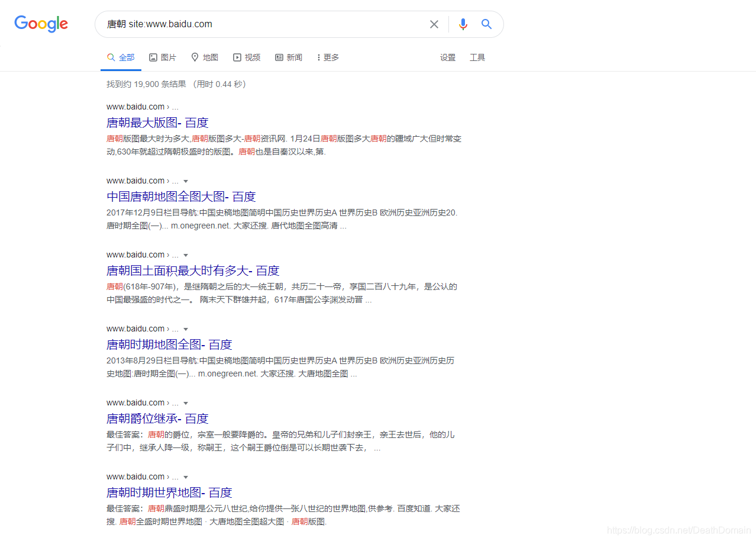Expand URL arrow above 唐朝时期地图全图
The height and width of the screenshot is (541, 756).
point(186,329)
